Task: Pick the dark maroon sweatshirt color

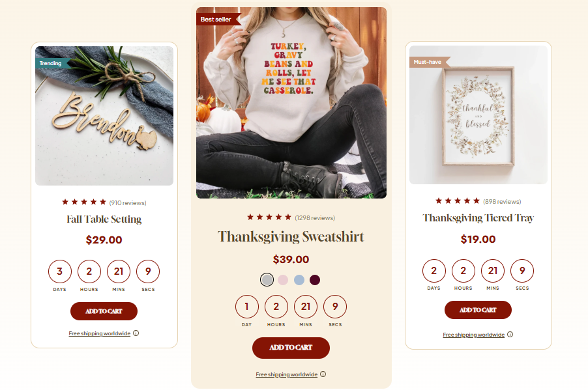Action: 315,280
